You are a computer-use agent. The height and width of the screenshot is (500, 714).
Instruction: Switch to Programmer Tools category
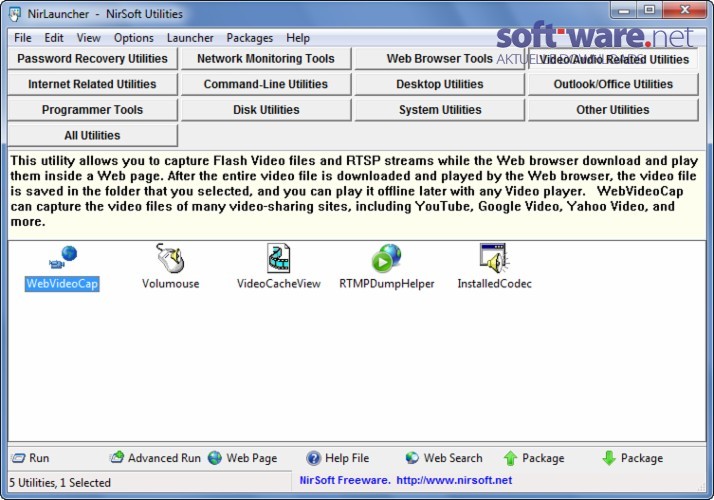click(x=92, y=110)
